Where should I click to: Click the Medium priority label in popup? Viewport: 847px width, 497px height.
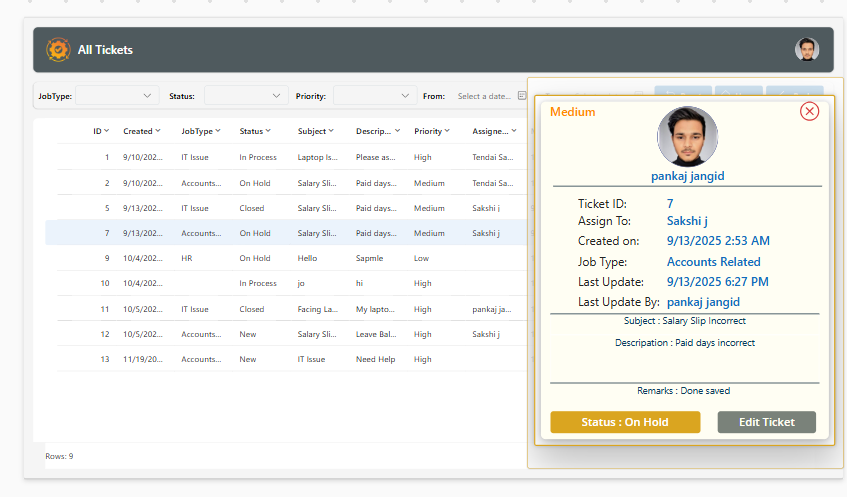point(573,112)
